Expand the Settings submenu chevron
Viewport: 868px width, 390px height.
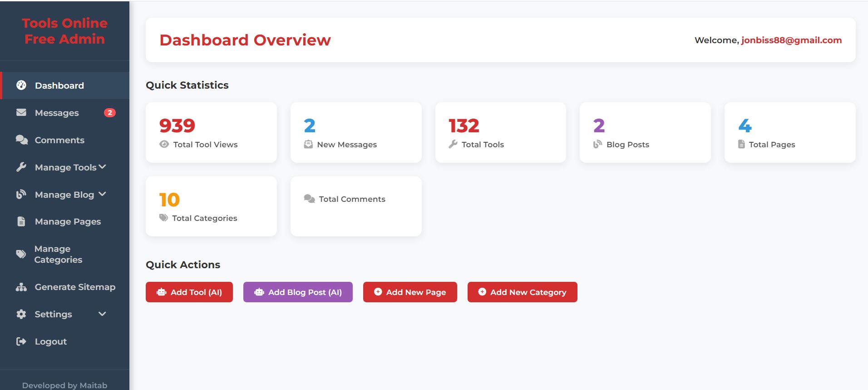[x=102, y=314]
